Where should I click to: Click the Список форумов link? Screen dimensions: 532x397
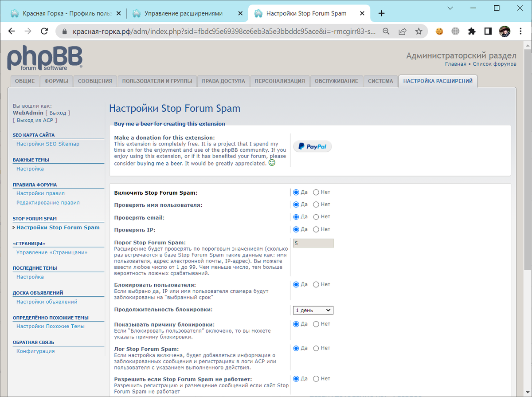(x=494, y=64)
